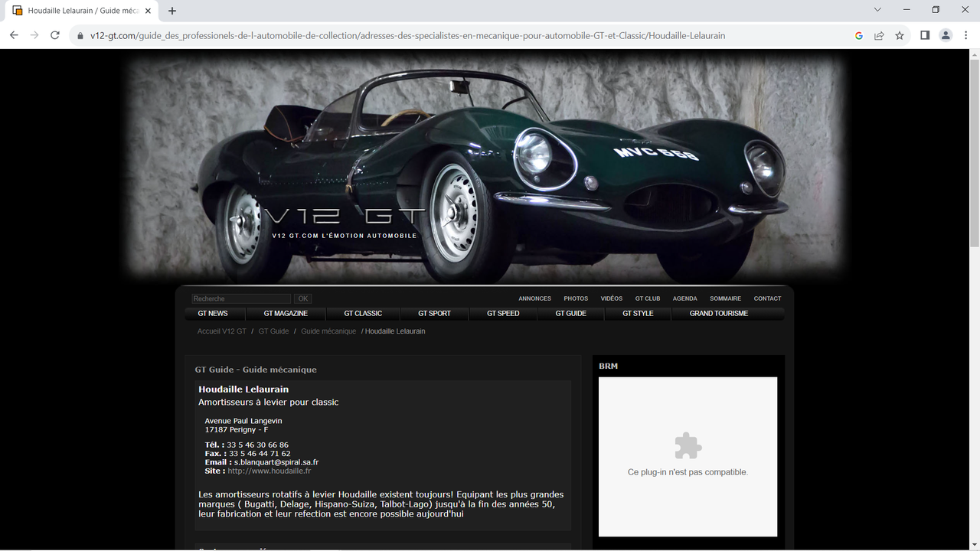Click GT Guide - Guide mécanique heading

[256, 370]
